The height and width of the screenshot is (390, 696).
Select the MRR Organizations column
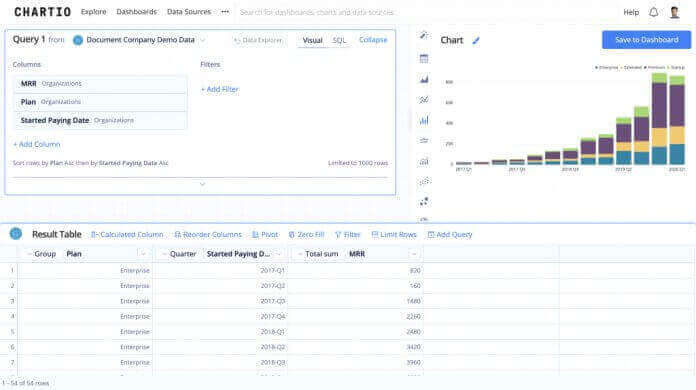pyautogui.click(x=100, y=83)
